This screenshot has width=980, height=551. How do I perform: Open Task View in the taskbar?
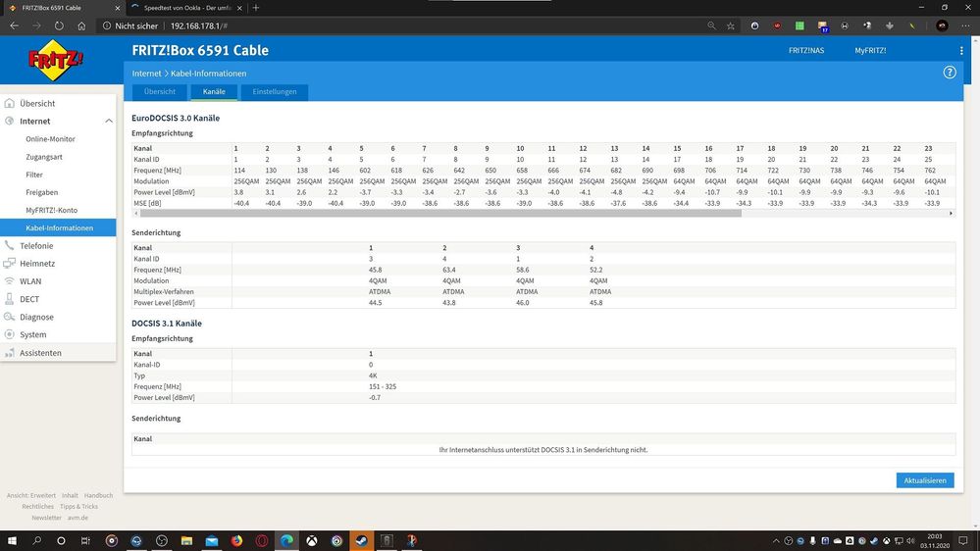85,540
